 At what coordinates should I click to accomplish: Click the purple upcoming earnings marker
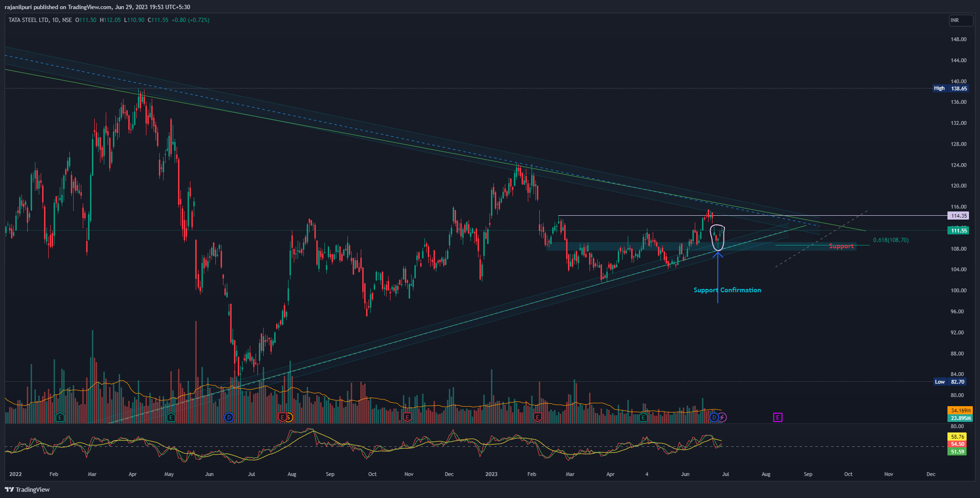click(x=778, y=418)
